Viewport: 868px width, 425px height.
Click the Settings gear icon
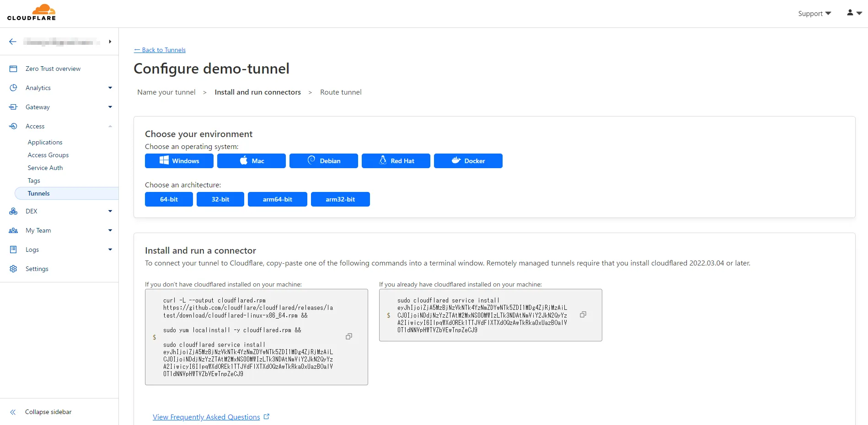point(13,269)
